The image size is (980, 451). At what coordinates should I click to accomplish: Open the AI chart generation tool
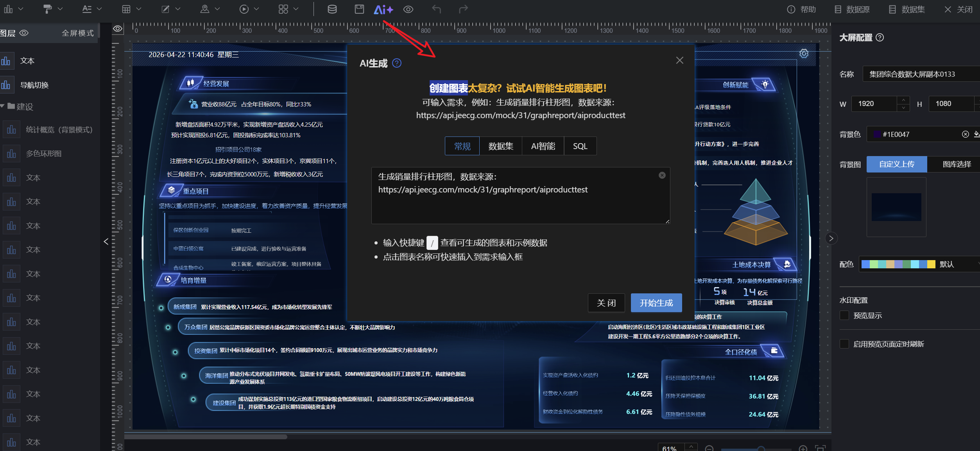tap(383, 9)
